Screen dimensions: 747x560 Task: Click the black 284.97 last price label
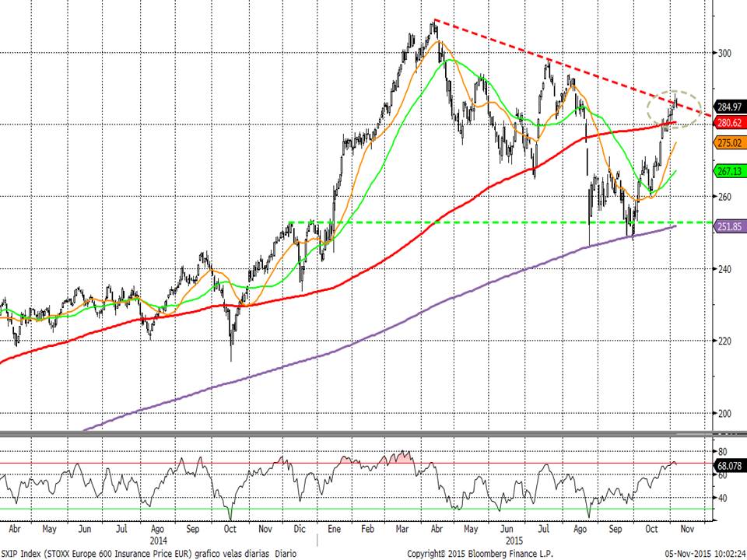pyautogui.click(x=729, y=107)
